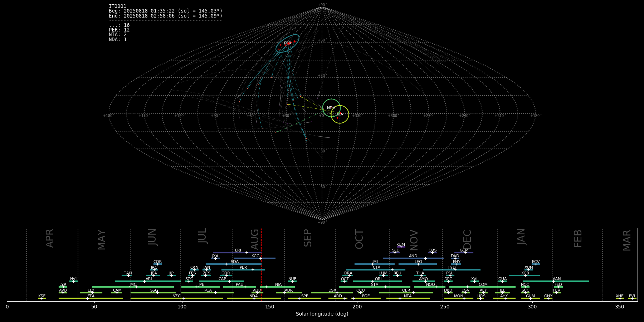Viewport: 644px width, 322px height.
Task: Click the KSE shower label
Action: tap(42, 296)
